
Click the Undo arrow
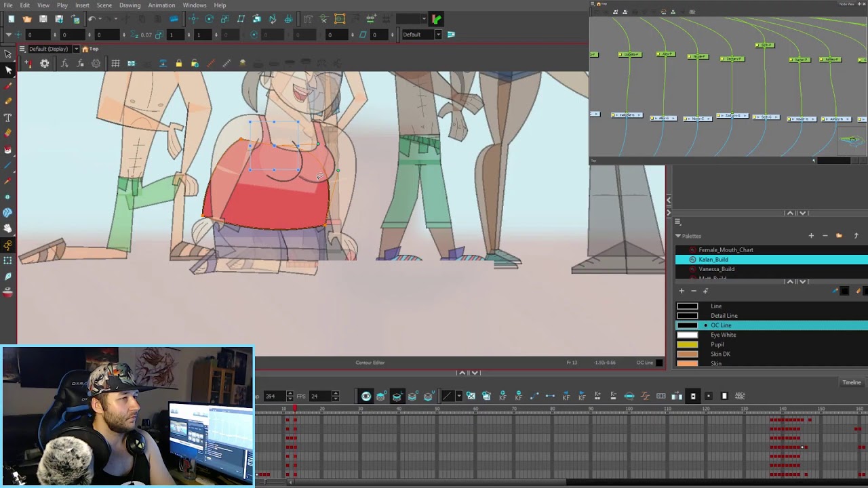[x=91, y=19]
